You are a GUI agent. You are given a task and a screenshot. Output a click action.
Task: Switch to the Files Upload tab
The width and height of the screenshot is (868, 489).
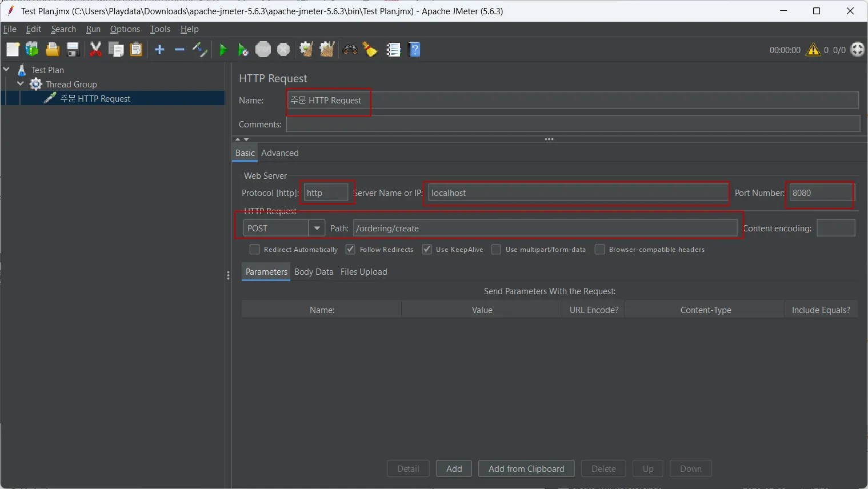pyautogui.click(x=364, y=272)
